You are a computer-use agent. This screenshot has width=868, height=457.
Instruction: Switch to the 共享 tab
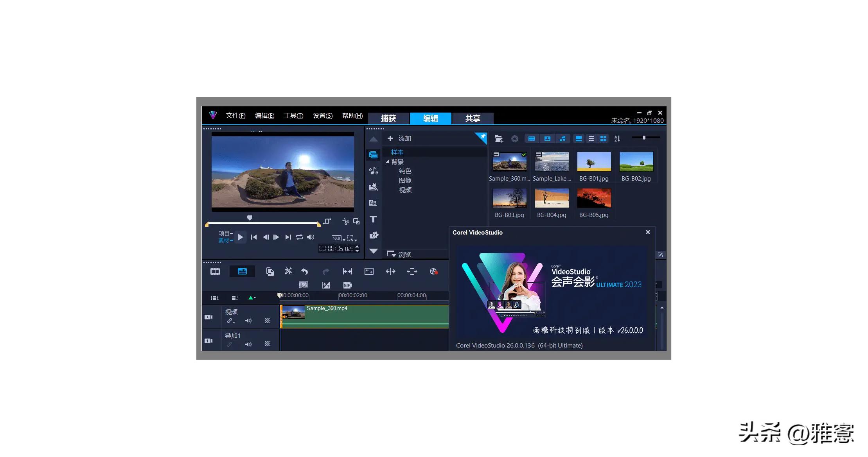click(x=473, y=118)
